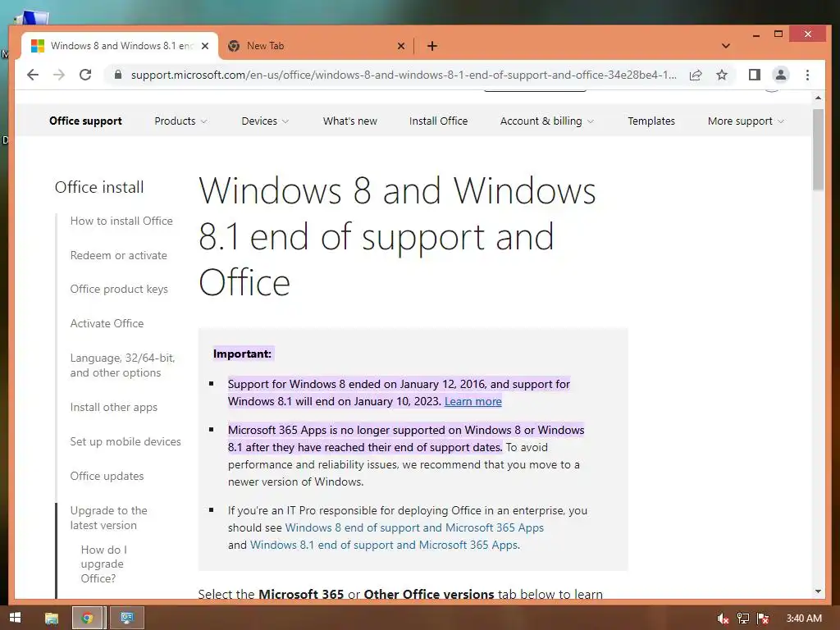This screenshot has height=630, width=840.
Task: Expand the Devices menu
Action: click(265, 121)
